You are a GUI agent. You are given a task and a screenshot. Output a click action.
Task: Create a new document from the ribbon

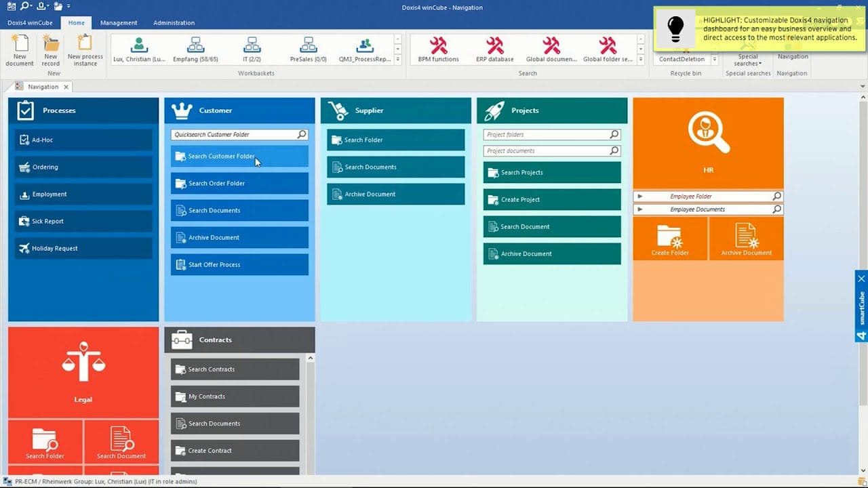tap(20, 51)
